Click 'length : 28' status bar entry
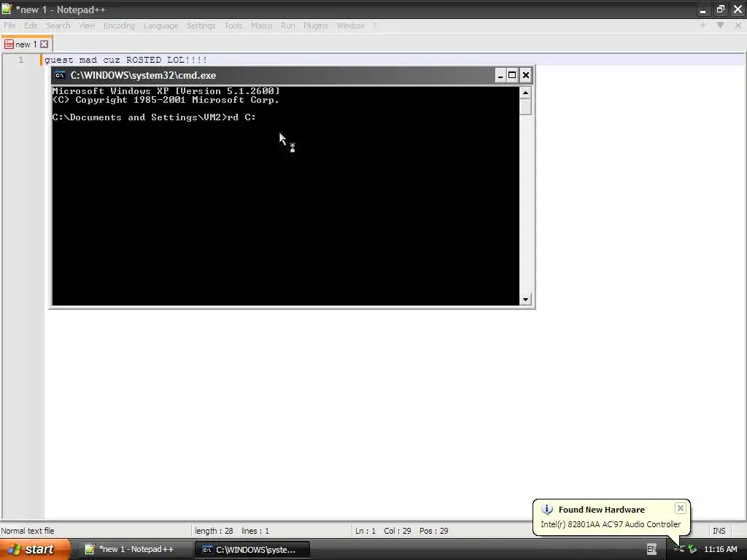This screenshot has height=560, width=747. click(214, 531)
